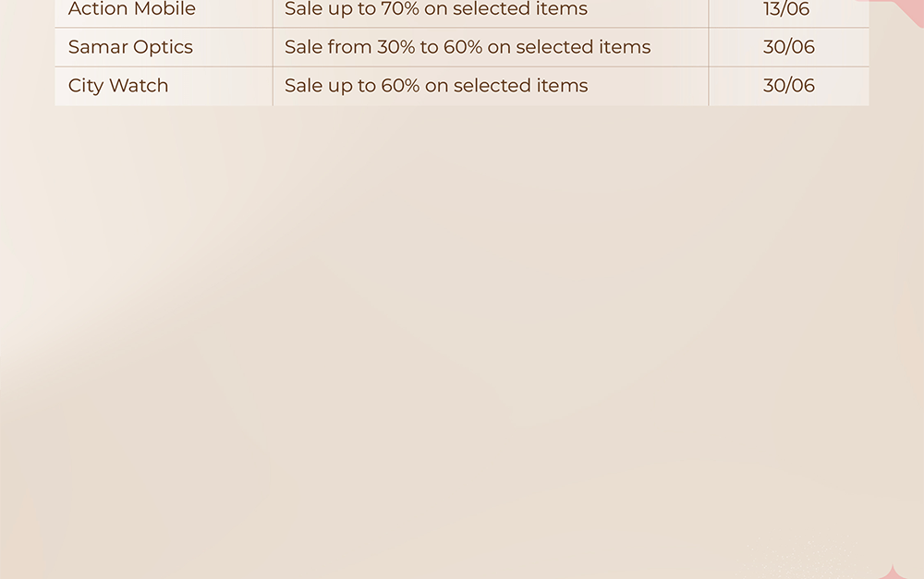Select the 13/06 end date
Screen dimensions: 924x579
click(x=786, y=9)
